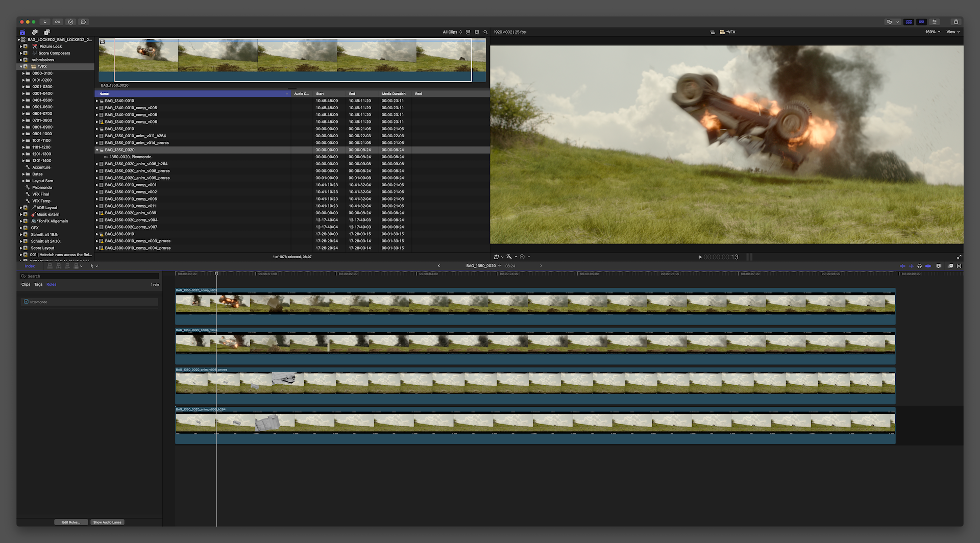Click the Import Media arrow button
Image resolution: width=980 pixels, height=543 pixels.
tap(45, 22)
